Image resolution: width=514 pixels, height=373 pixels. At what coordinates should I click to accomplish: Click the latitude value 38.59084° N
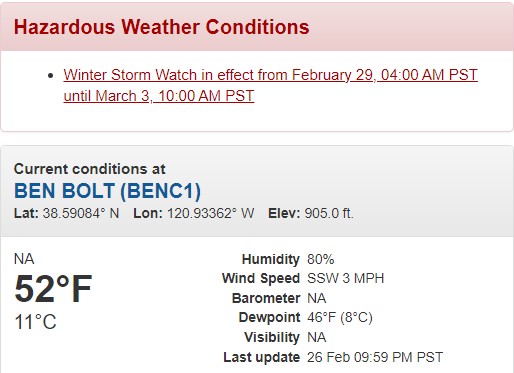pyautogui.click(x=81, y=213)
